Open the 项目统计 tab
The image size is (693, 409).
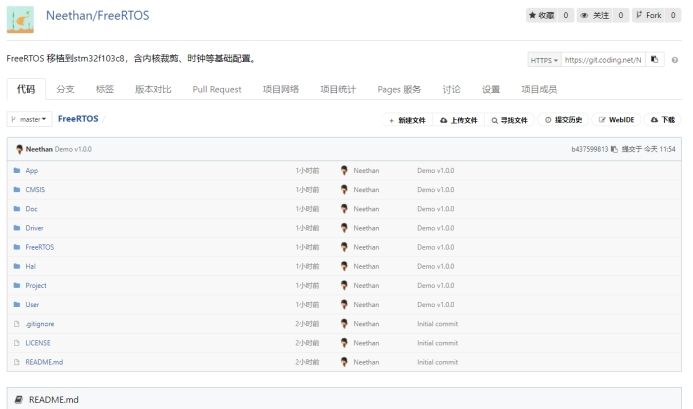[x=338, y=89]
